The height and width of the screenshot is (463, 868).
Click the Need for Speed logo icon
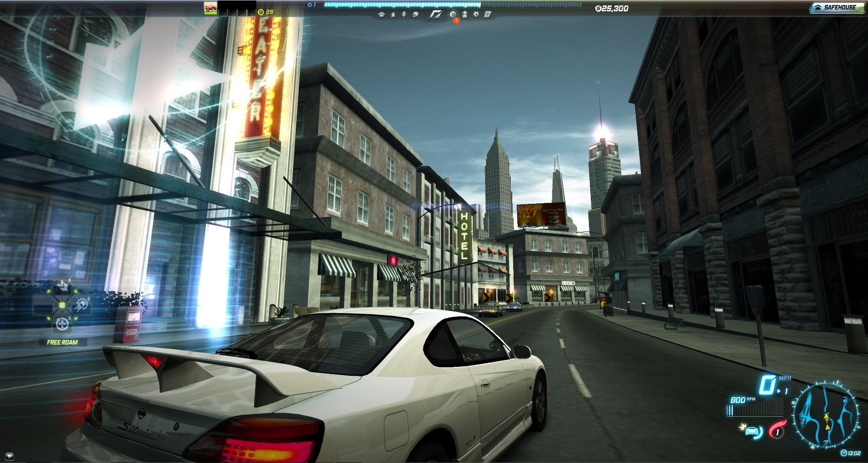pyautogui.click(x=435, y=15)
